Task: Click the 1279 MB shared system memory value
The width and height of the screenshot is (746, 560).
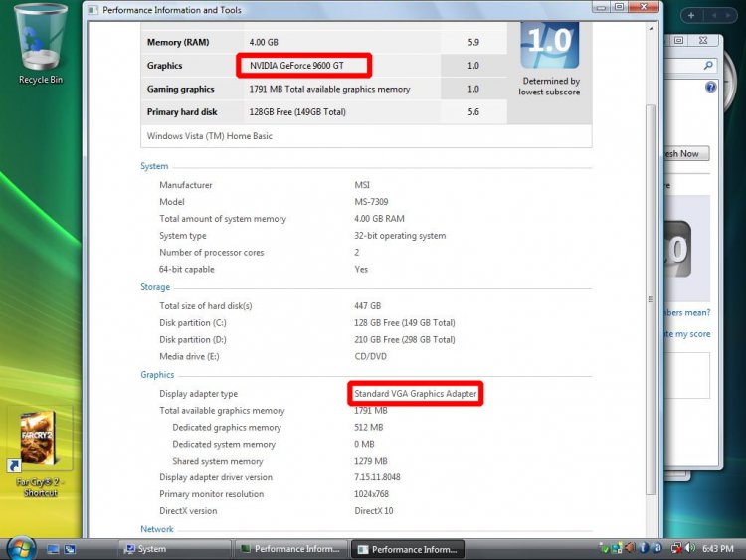Action: coord(371,461)
